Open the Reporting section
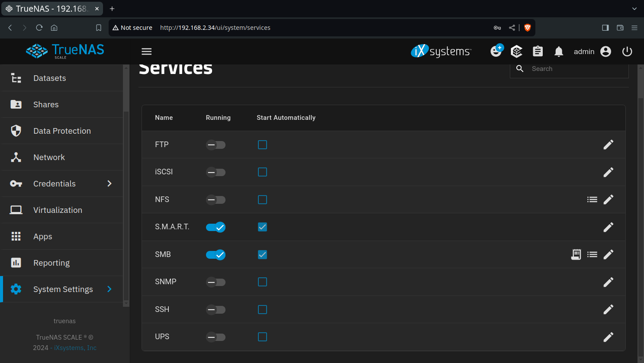The height and width of the screenshot is (363, 644). [63, 263]
